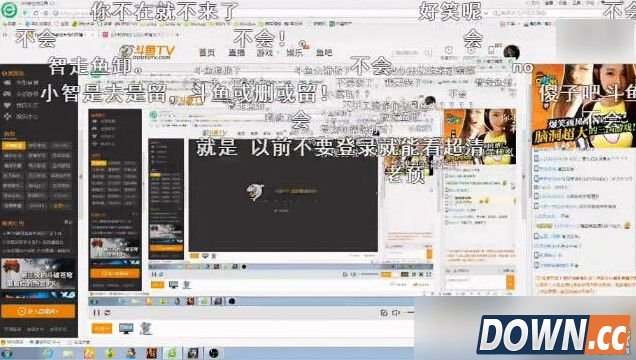
Task: Open the Windows Start button
Action: [x=7, y=354]
